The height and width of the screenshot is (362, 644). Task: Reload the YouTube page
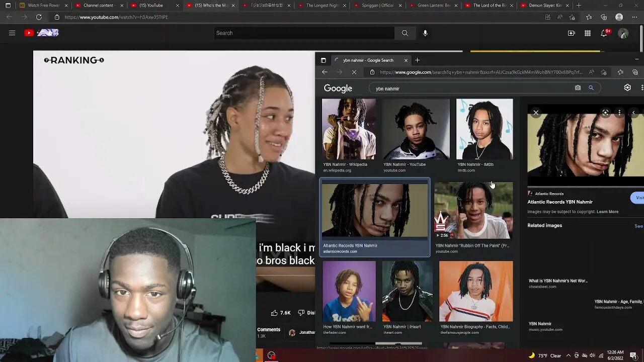39,17
